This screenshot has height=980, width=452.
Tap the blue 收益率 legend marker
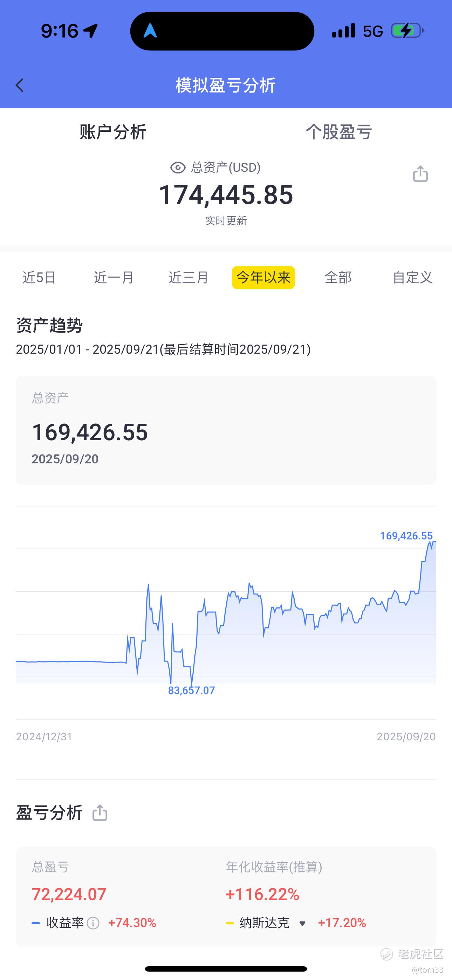[36, 923]
